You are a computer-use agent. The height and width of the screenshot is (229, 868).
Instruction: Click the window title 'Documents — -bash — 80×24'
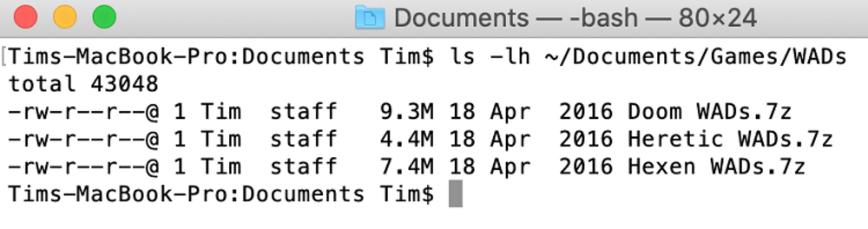(x=575, y=18)
